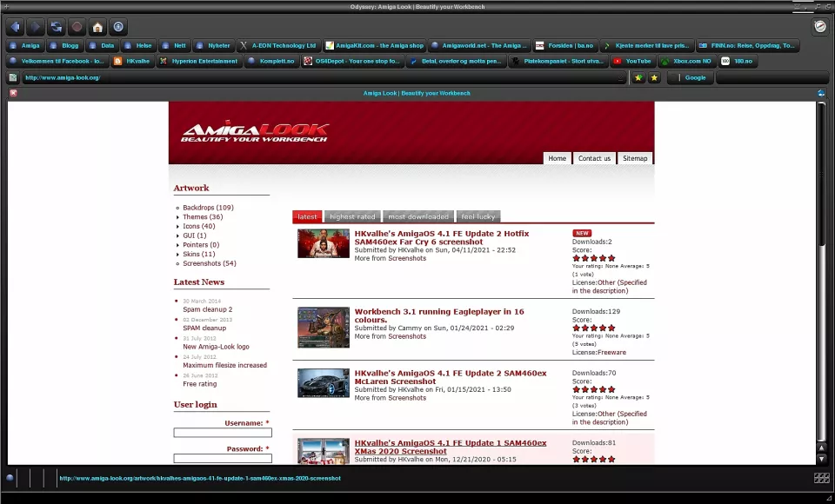Select the 'most downloaded' tab
The image size is (835, 504).
(418, 216)
